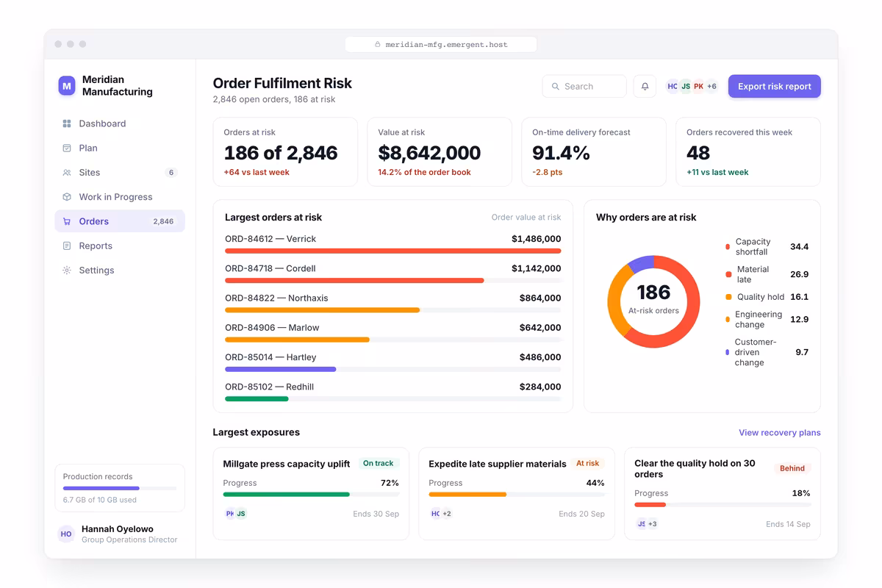Click JS avatar on Millgate press card
This screenshot has width=882, height=588.
coord(241,514)
